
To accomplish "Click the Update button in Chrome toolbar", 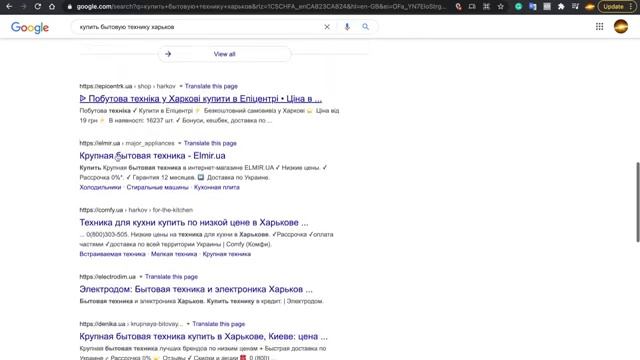I will [x=613, y=7].
